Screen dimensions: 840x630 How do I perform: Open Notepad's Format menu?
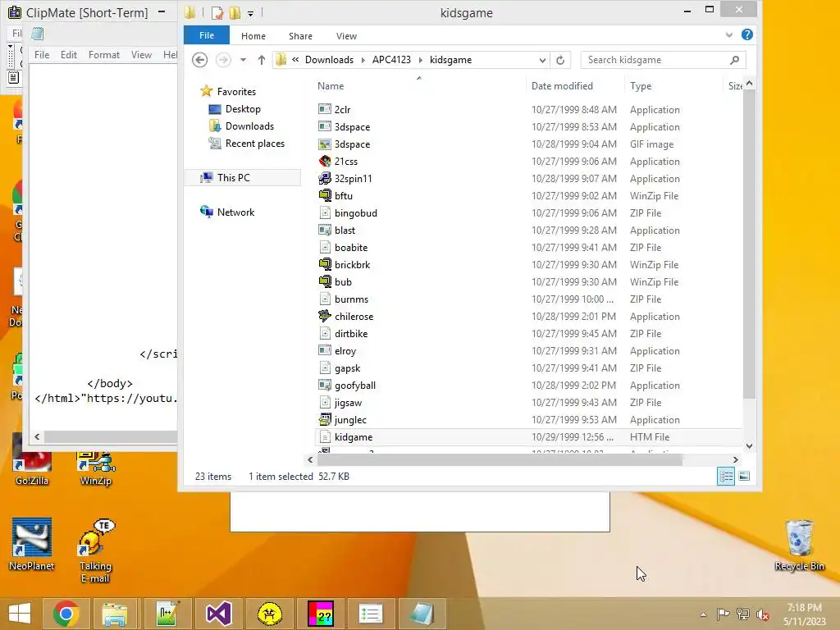(104, 55)
